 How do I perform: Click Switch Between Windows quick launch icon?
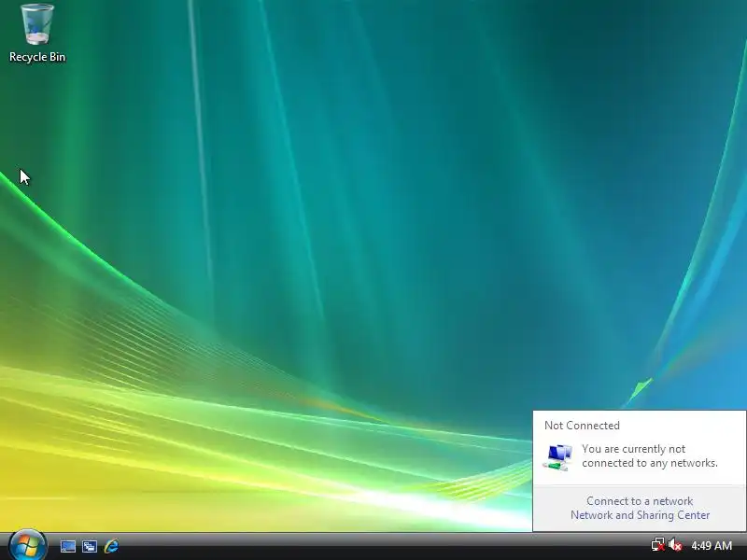point(89,546)
